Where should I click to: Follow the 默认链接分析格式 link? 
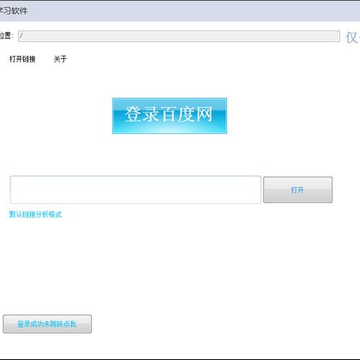click(35, 214)
